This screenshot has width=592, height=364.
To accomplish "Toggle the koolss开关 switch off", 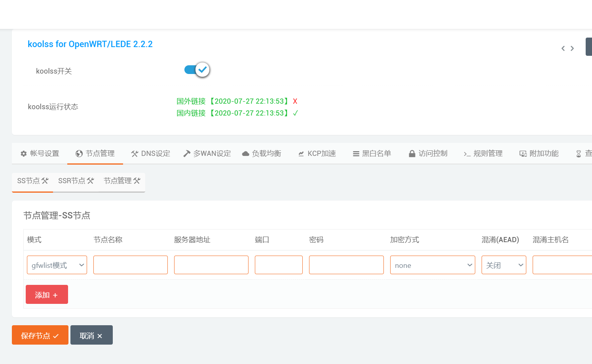I will click(197, 69).
